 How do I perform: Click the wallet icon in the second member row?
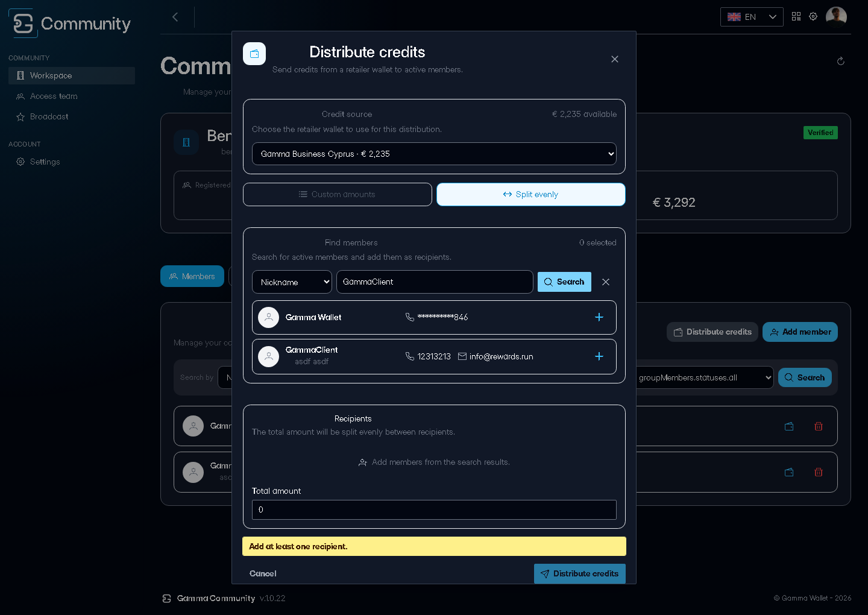pyautogui.click(x=789, y=472)
